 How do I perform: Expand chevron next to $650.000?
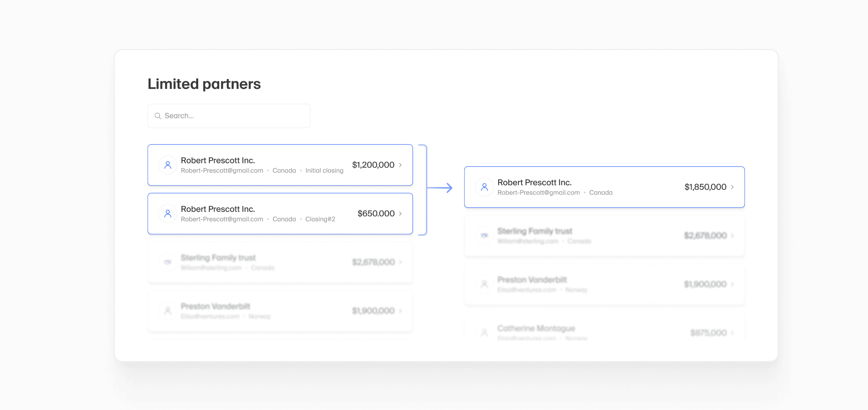(401, 214)
